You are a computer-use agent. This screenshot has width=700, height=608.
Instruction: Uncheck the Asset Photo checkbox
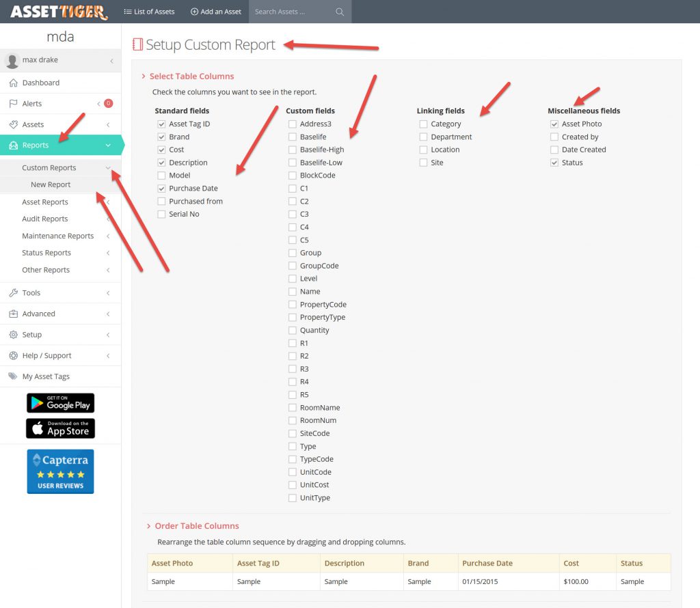click(x=554, y=124)
